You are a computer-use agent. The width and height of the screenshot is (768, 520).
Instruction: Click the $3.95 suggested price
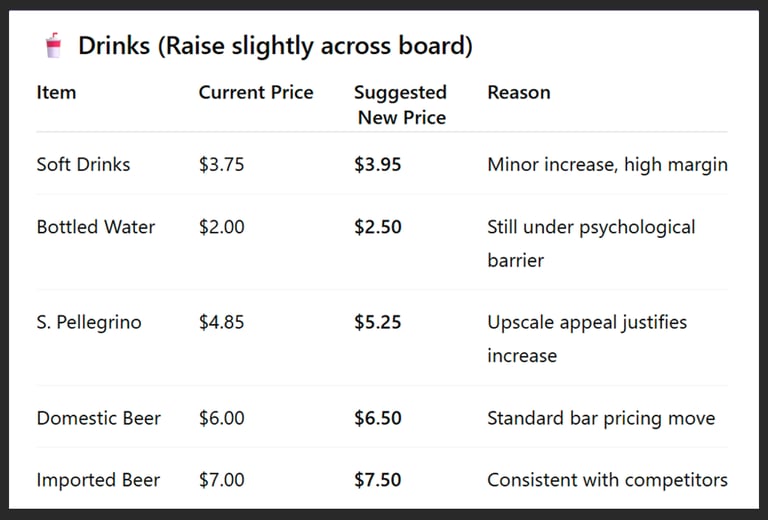pos(378,165)
